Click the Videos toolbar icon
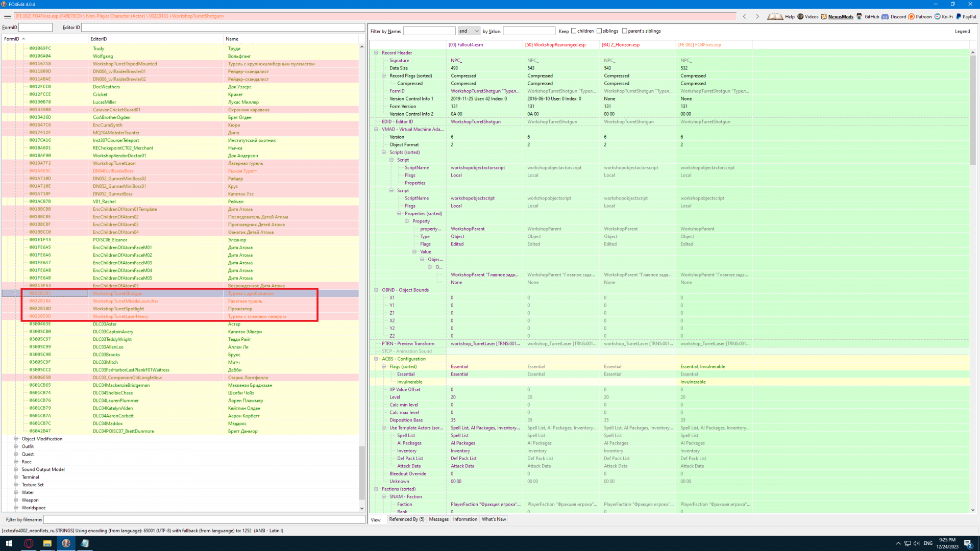Screen dimensions: 980x551 point(800,16)
